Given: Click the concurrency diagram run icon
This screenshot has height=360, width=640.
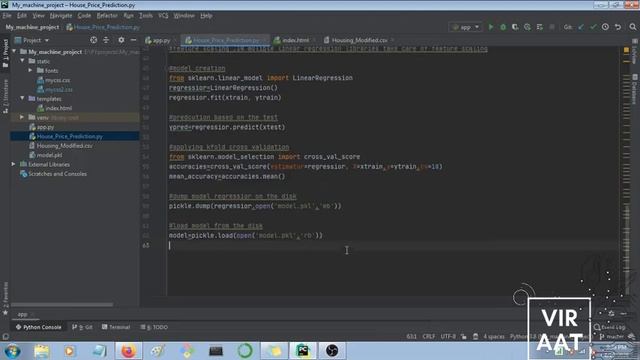Looking at the screenshot, I should tap(540, 27).
